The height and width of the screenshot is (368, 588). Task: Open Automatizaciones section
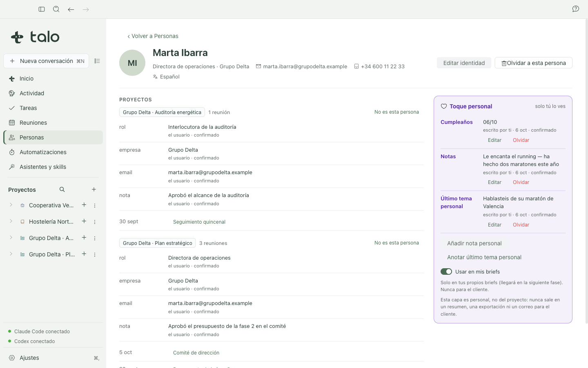(x=53, y=152)
